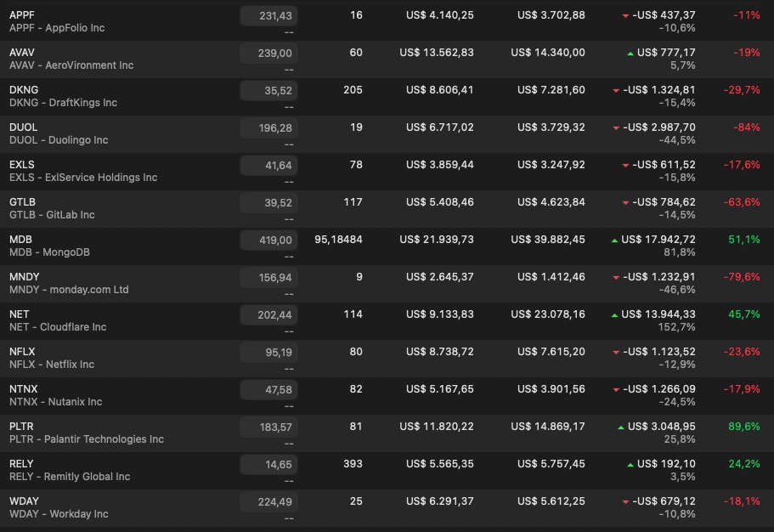
Task: Click the red down arrow in AppFolio row
Action: tap(626, 16)
